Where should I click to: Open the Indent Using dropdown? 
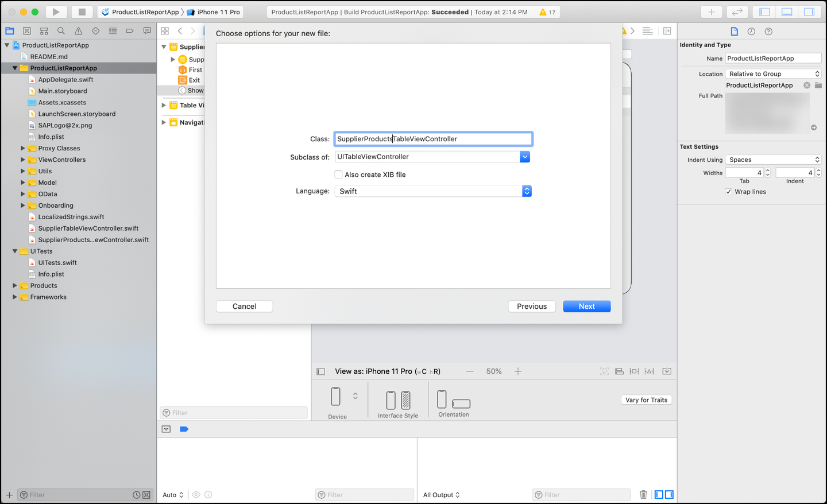773,160
